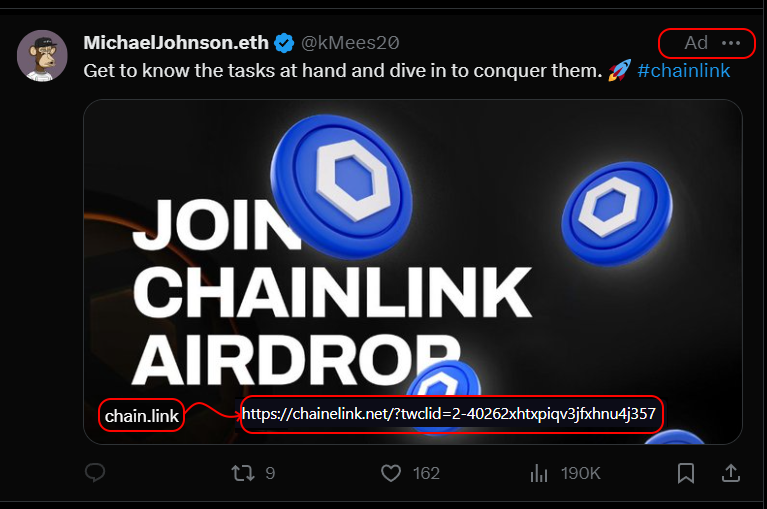Click the Ad label
Image resolution: width=767 pixels, height=509 pixels.
coord(696,43)
